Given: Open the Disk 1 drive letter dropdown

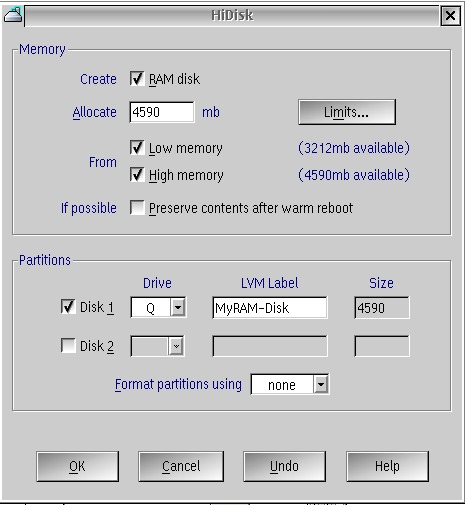Looking at the screenshot, I should point(178,307).
